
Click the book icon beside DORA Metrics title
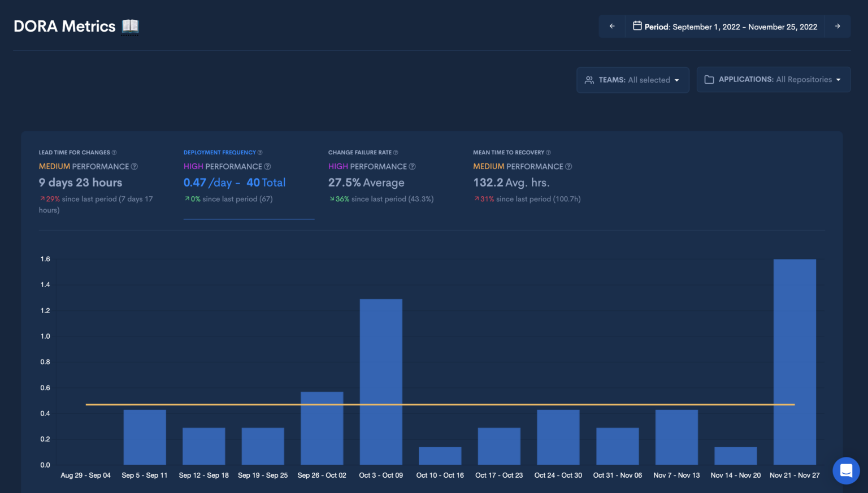(x=129, y=26)
